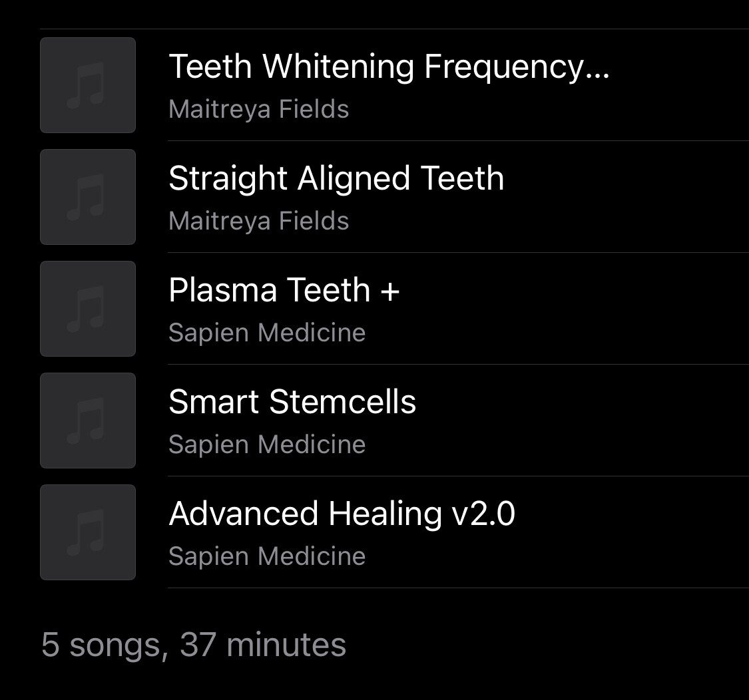
Task: Tap the Advanced Healing v2.0 artwork icon
Action: (88, 532)
